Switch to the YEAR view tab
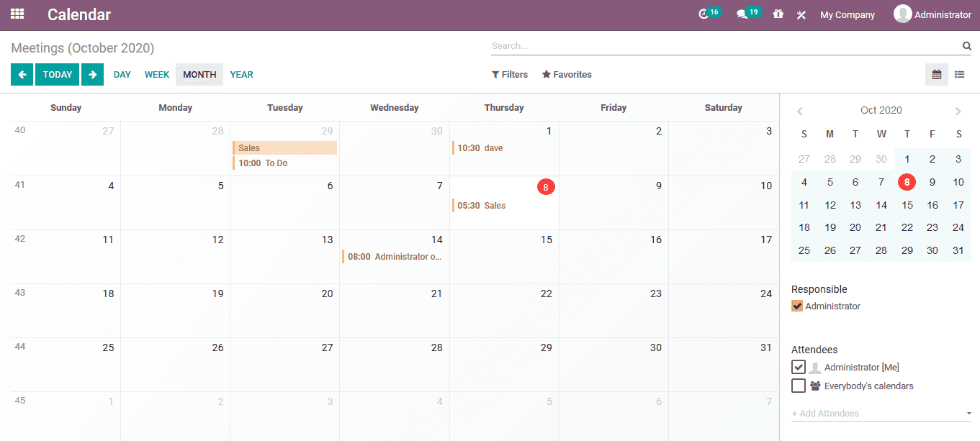980x441 pixels. tap(241, 75)
